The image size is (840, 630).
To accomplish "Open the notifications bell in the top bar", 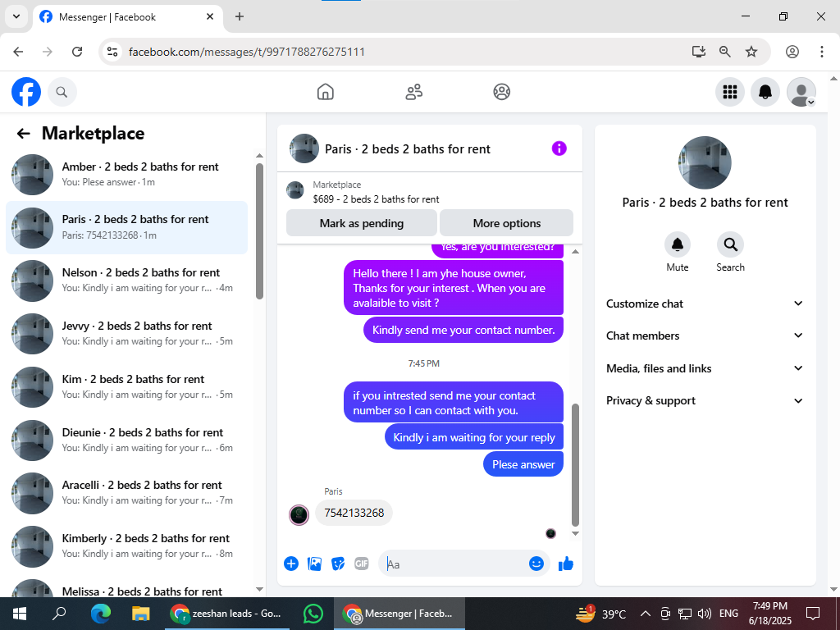I will (x=765, y=92).
